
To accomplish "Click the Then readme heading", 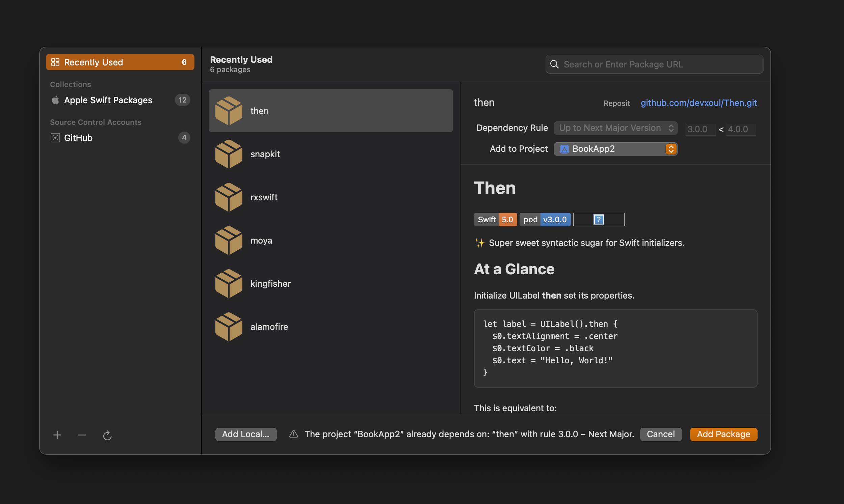I will click(x=495, y=188).
